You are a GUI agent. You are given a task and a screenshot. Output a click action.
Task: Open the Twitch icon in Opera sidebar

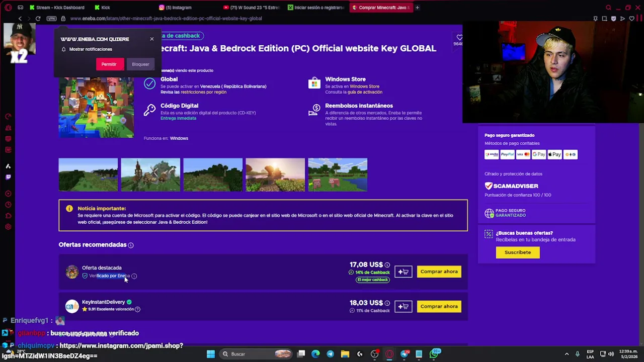8,177
